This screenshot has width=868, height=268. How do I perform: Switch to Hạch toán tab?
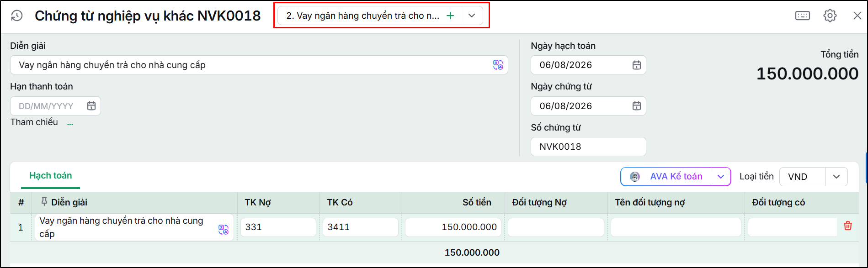click(x=50, y=176)
